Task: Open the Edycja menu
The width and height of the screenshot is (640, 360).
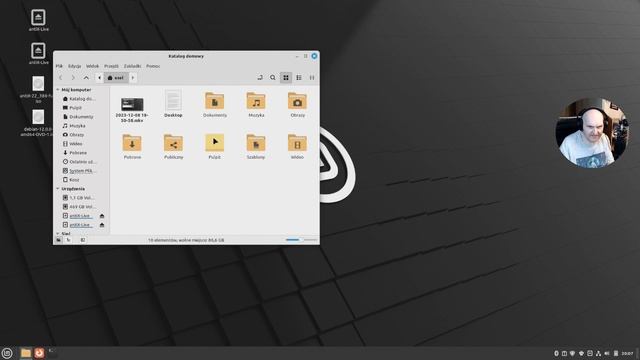Action: coord(75,66)
